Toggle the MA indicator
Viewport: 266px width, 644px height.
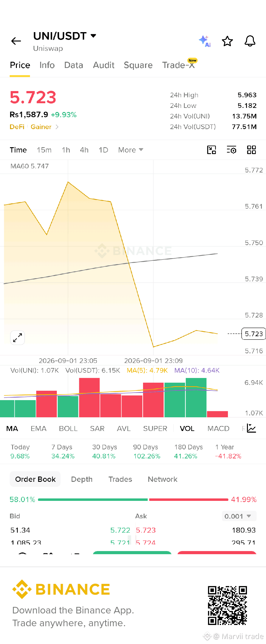pos(12,429)
